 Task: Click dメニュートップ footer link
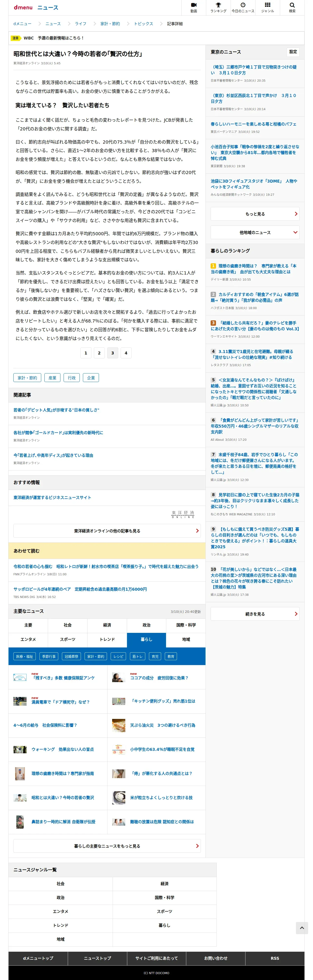(x=38, y=958)
